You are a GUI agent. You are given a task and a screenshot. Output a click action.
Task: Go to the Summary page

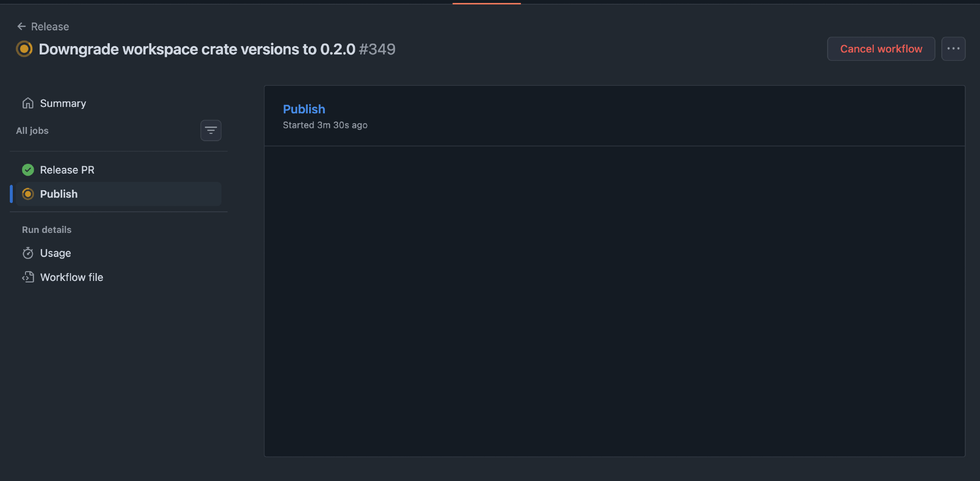(63, 103)
